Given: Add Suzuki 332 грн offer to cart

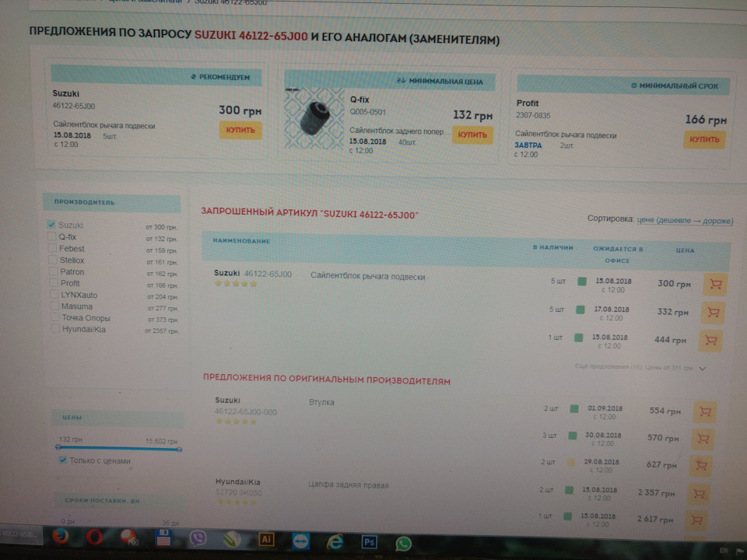Looking at the screenshot, I should pyautogui.click(x=714, y=313).
